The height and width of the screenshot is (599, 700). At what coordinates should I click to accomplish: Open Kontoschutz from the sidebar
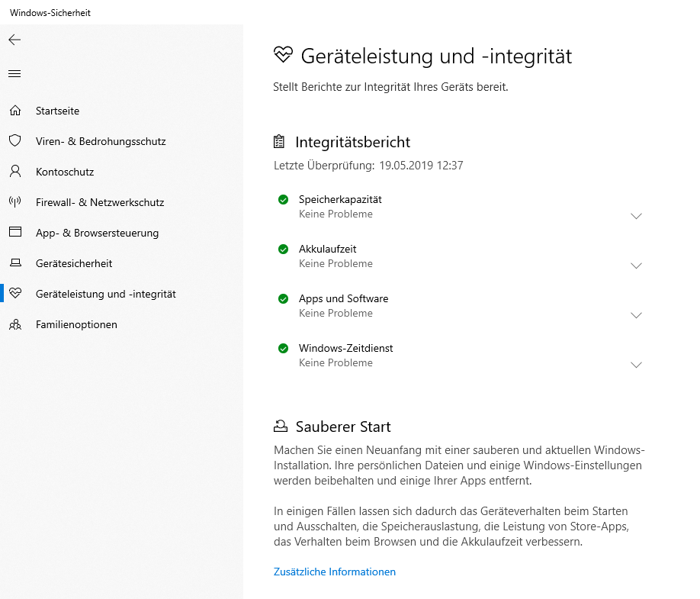[x=65, y=172]
